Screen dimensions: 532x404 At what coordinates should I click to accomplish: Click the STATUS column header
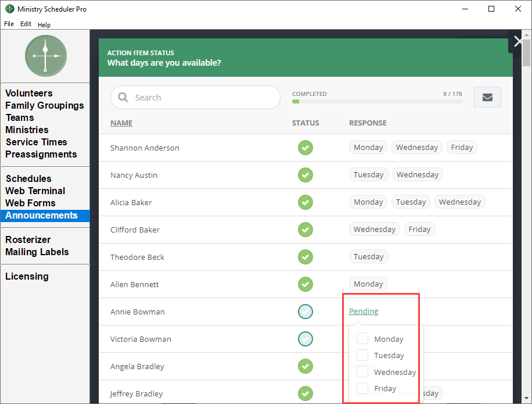[x=305, y=123]
